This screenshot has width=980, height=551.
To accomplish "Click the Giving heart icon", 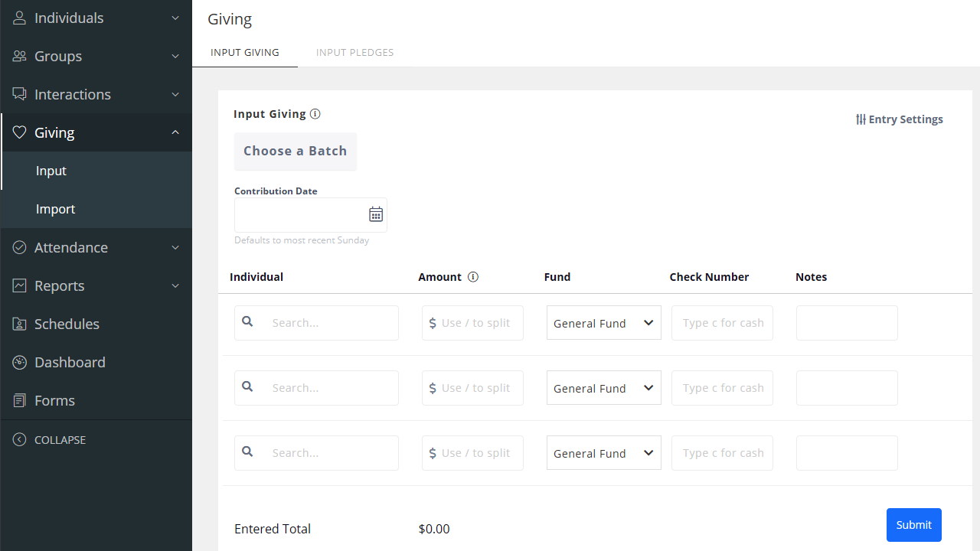I will click(x=19, y=132).
